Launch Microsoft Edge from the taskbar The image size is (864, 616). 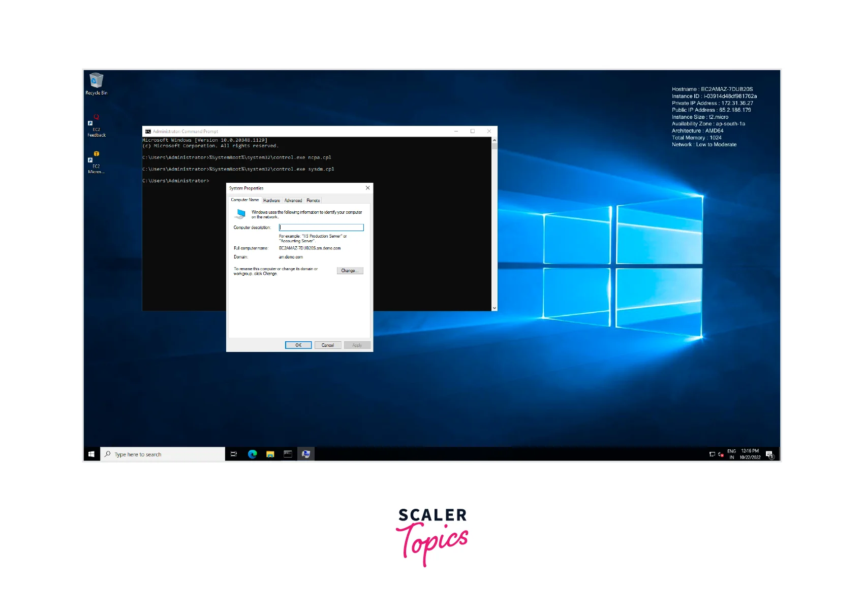coord(252,454)
